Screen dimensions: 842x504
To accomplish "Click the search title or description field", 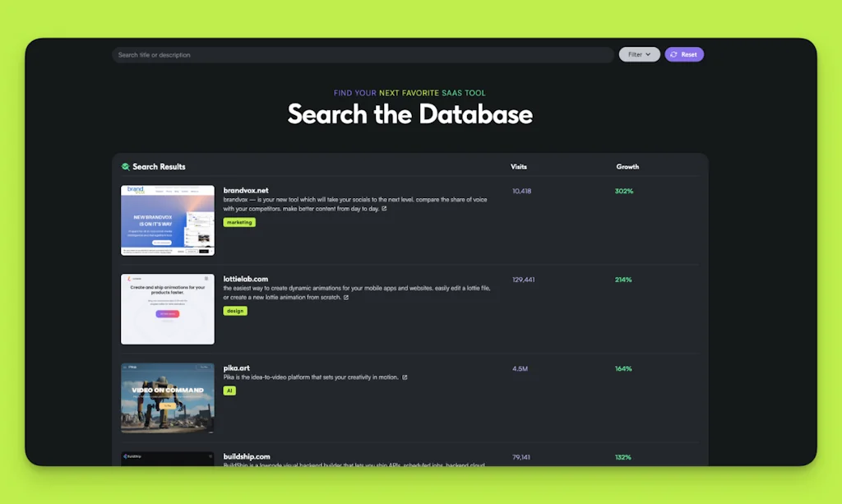I will [362, 54].
